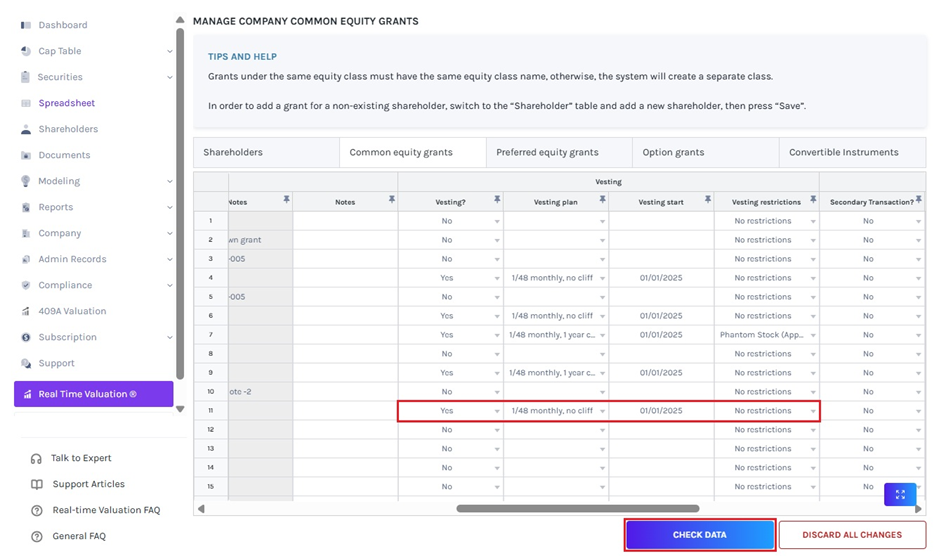Image resolution: width=939 pixels, height=556 pixels.
Task: Click the Talk to Expert headset icon
Action: [37, 458]
